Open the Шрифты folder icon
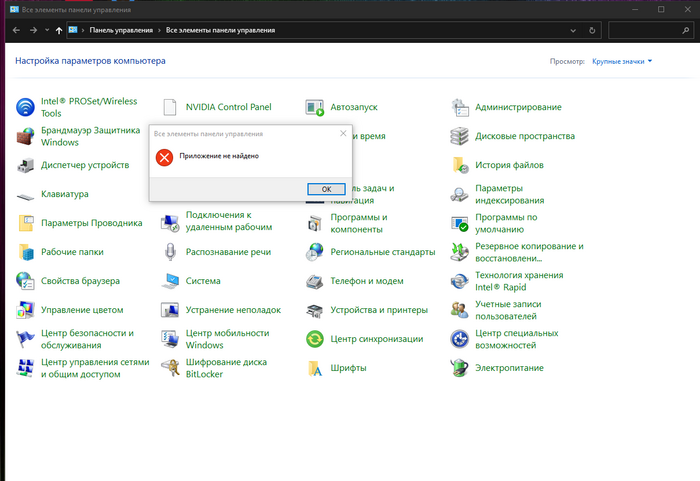Image resolution: width=700 pixels, height=481 pixels. [x=315, y=368]
